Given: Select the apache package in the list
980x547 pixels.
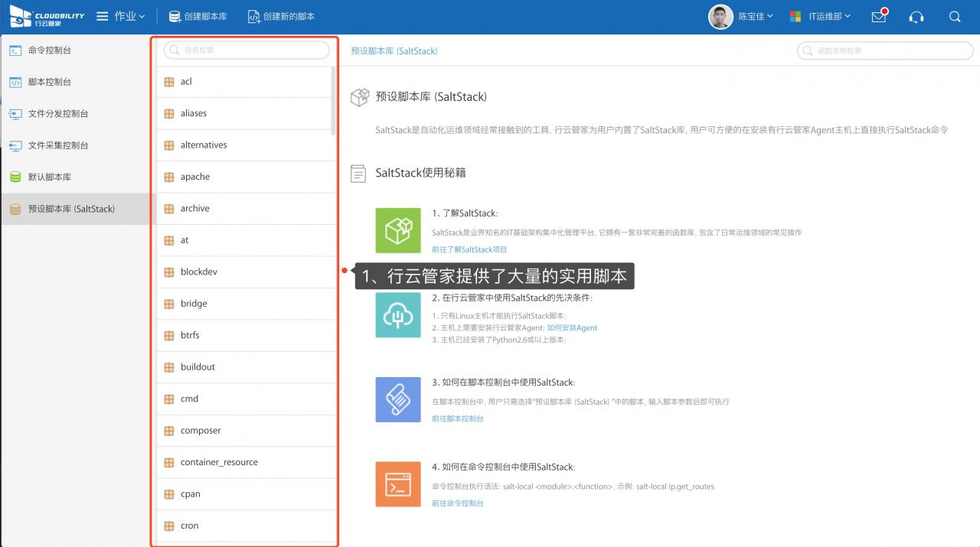Looking at the screenshot, I should tap(195, 177).
